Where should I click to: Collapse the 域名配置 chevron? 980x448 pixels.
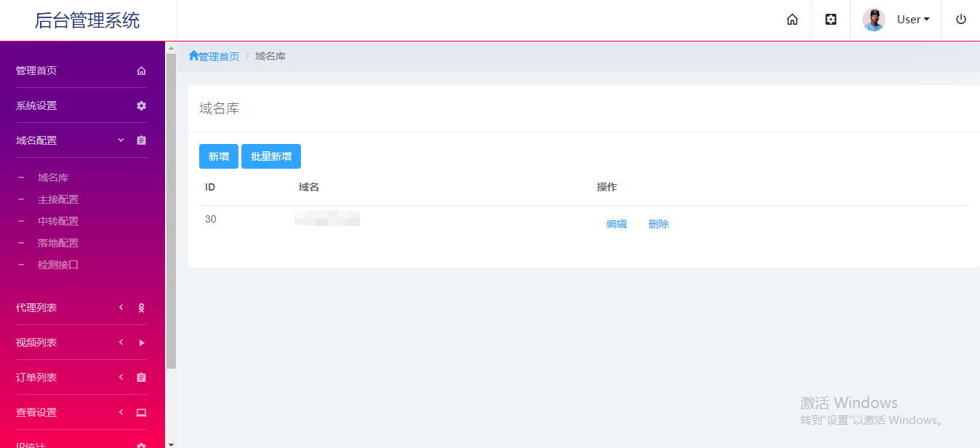pyautogui.click(x=121, y=140)
